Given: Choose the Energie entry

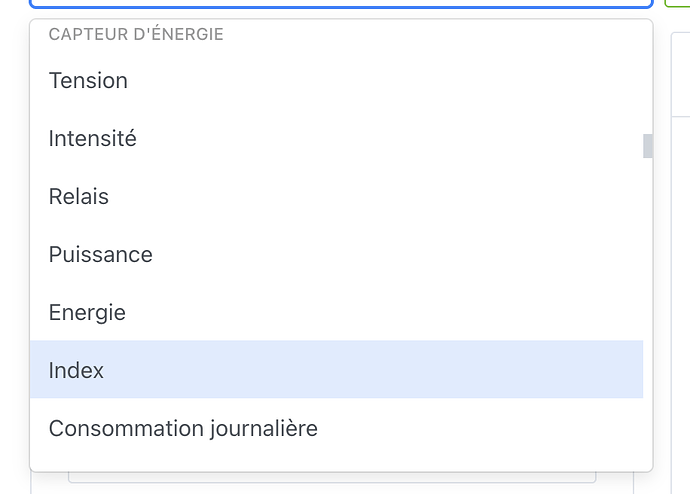Looking at the screenshot, I should (x=87, y=313).
